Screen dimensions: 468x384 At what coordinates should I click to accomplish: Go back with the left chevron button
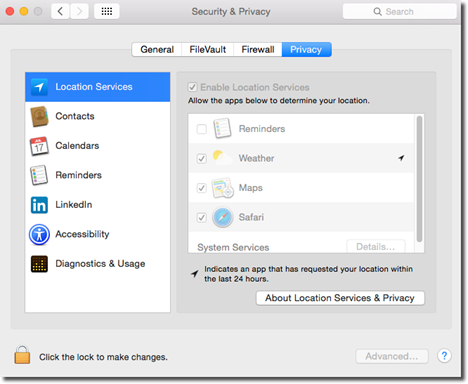coord(60,12)
